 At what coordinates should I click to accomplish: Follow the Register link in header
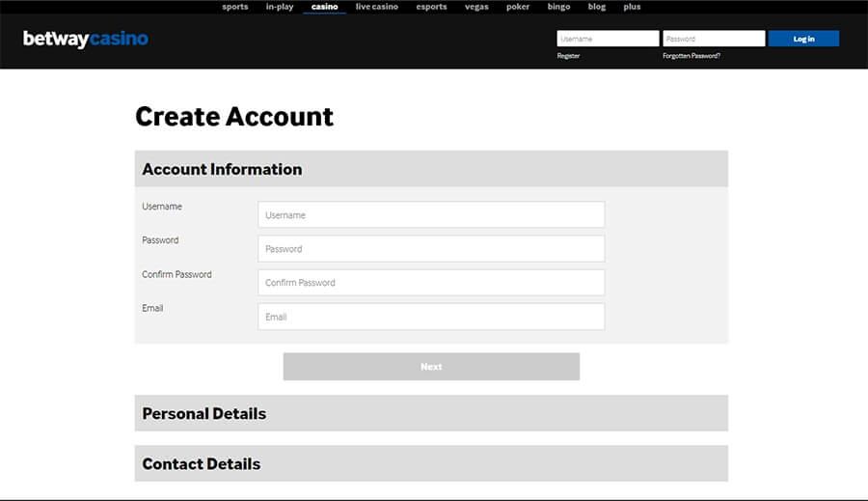[x=568, y=56]
